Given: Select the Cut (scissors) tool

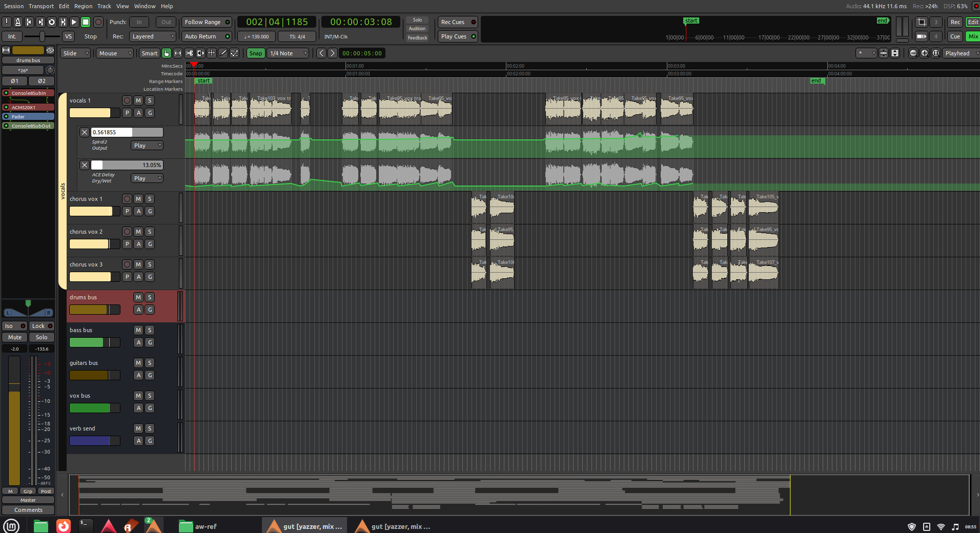Looking at the screenshot, I should [x=189, y=53].
